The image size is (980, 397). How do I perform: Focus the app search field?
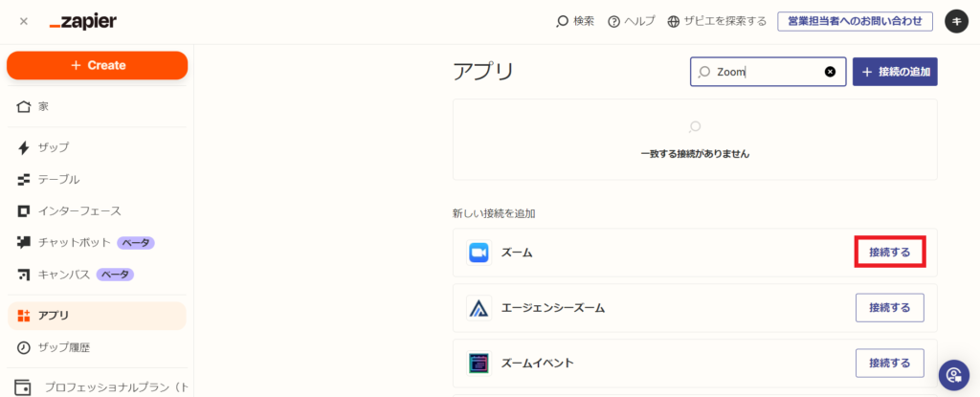point(766,72)
